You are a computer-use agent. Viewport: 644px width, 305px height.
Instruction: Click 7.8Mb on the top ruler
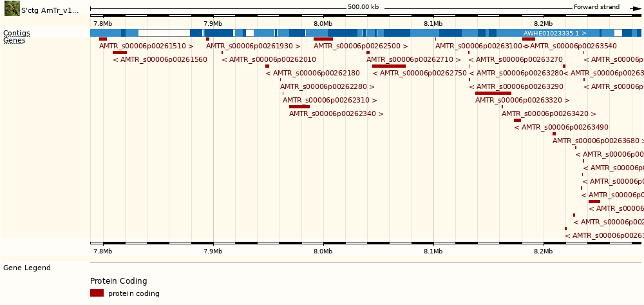point(103,23)
